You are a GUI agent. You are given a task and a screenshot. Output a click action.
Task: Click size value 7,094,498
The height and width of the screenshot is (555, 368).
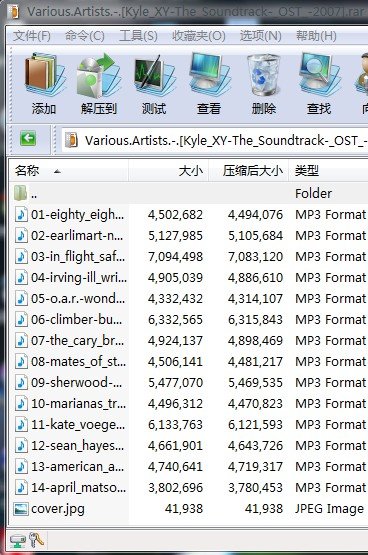tap(176, 256)
